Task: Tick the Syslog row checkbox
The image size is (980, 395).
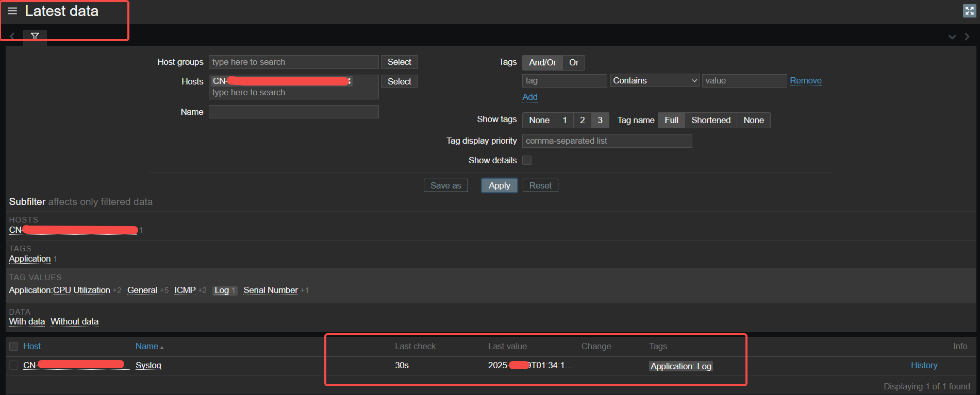Action: pyautogui.click(x=14, y=365)
